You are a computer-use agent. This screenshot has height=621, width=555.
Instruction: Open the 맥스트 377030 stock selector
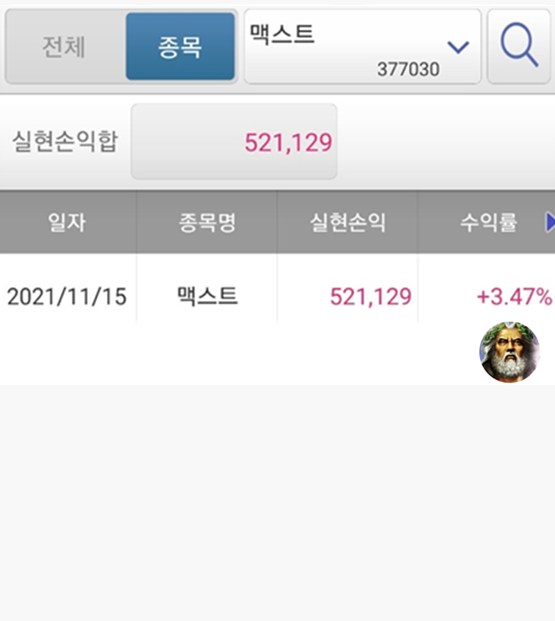pyautogui.click(x=362, y=46)
